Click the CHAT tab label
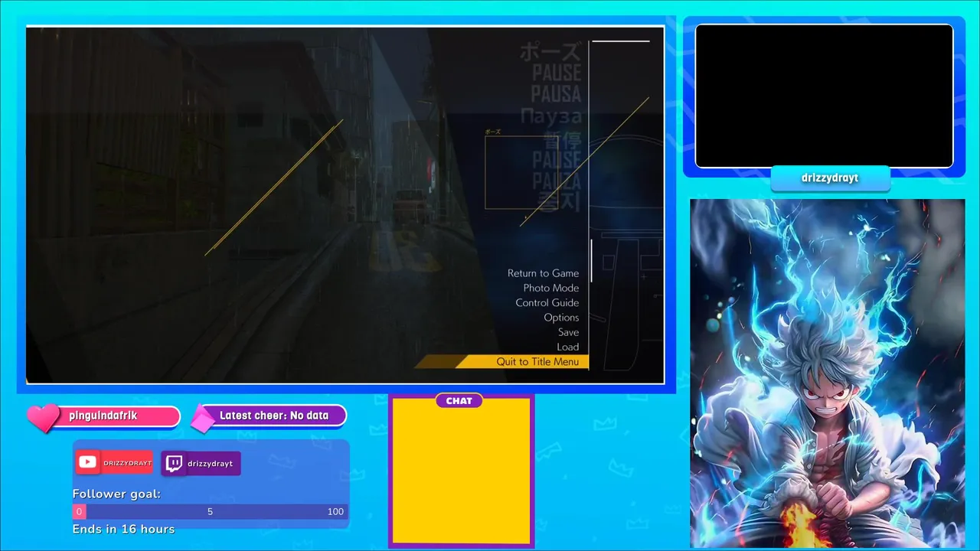980x551 pixels. pos(459,401)
